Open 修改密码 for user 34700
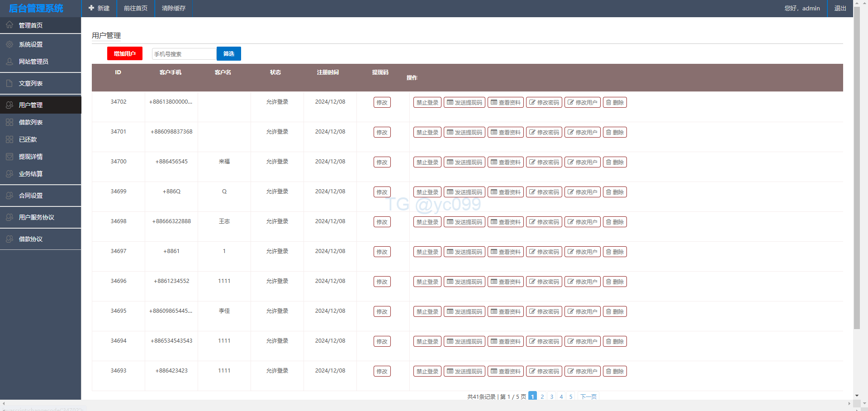Image resolution: width=868 pixels, height=411 pixels. point(544,162)
